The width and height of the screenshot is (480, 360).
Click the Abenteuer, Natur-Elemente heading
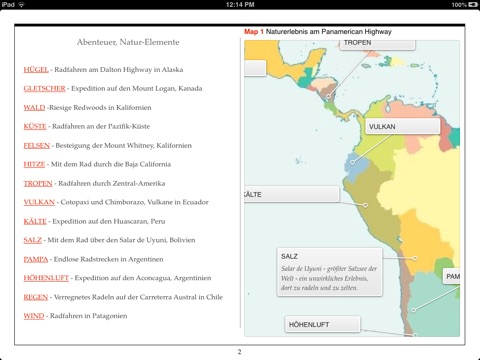click(128, 42)
